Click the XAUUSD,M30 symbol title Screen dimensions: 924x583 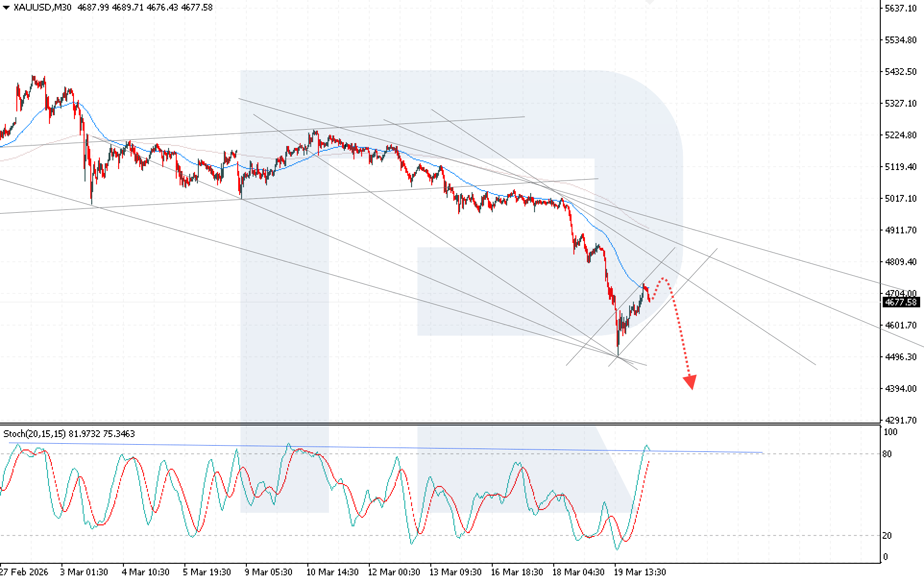42,7
